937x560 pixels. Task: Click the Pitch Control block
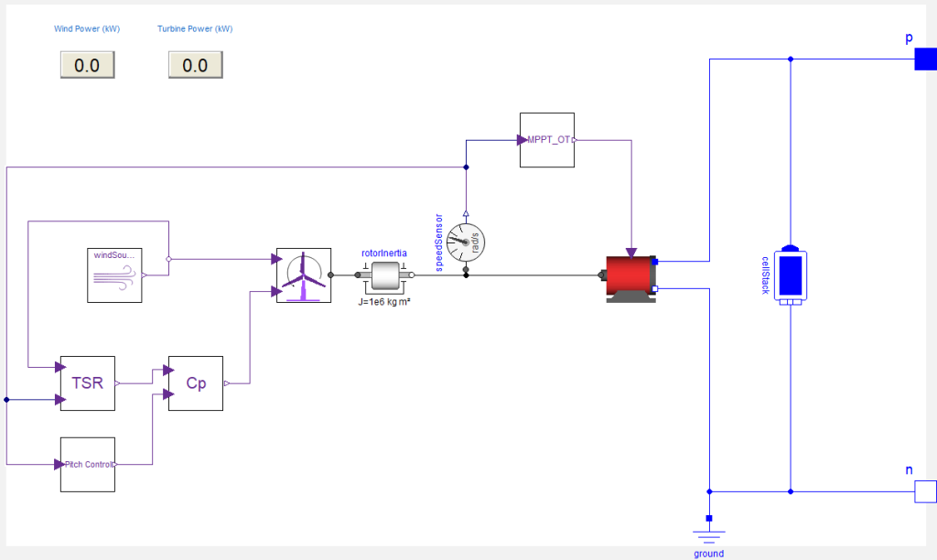(x=88, y=464)
